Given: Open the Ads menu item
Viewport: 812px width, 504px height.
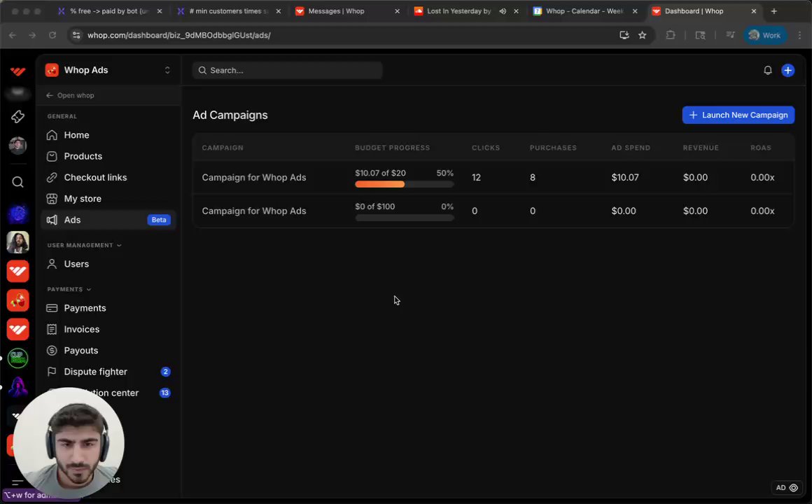Looking at the screenshot, I should (x=108, y=220).
